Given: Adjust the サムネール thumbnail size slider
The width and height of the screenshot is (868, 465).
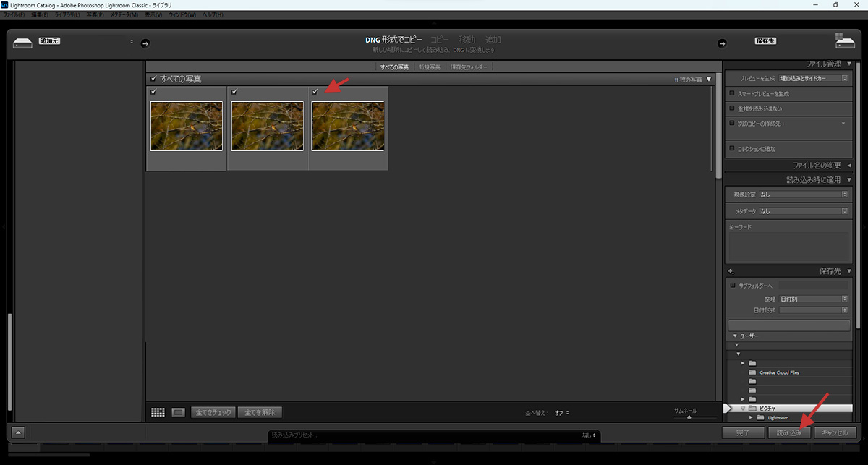Looking at the screenshot, I should (689, 417).
